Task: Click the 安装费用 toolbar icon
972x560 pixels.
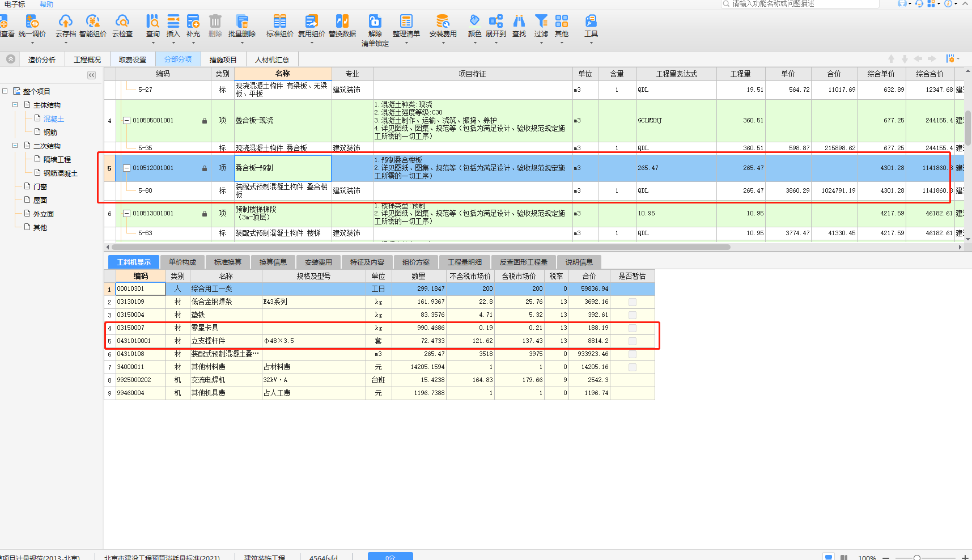Action: click(443, 23)
